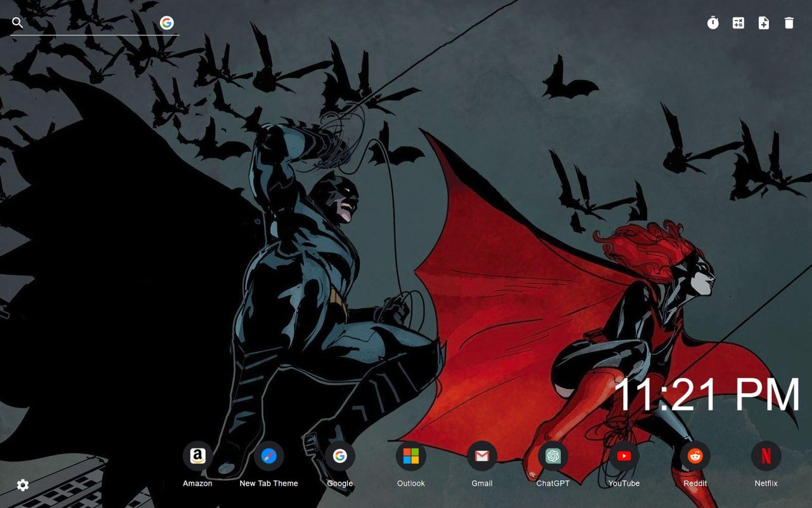
Task: Click the 11:21 PM clock display
Action: pos(707,394)
